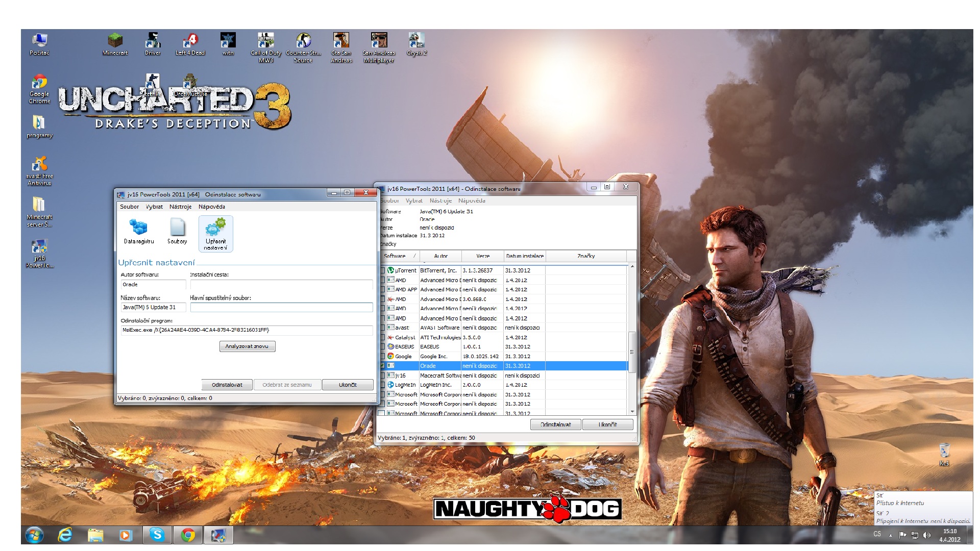Open Skype from the taskbar
Screen dimensions: 980x551
click(157, 535)
